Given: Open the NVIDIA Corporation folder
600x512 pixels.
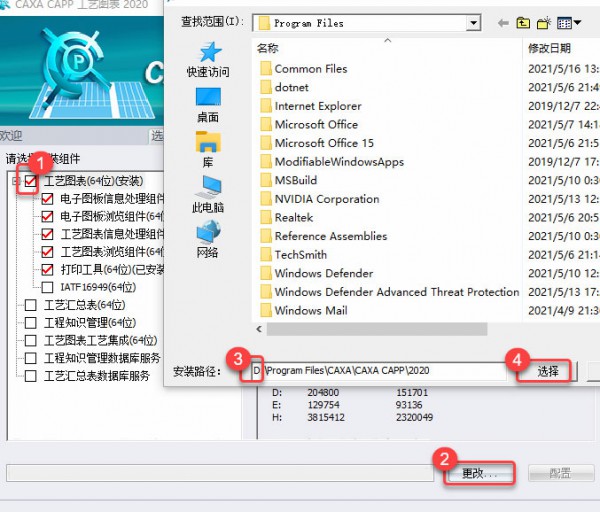Looking at the screenshot, I should click(x=320, y=199).
